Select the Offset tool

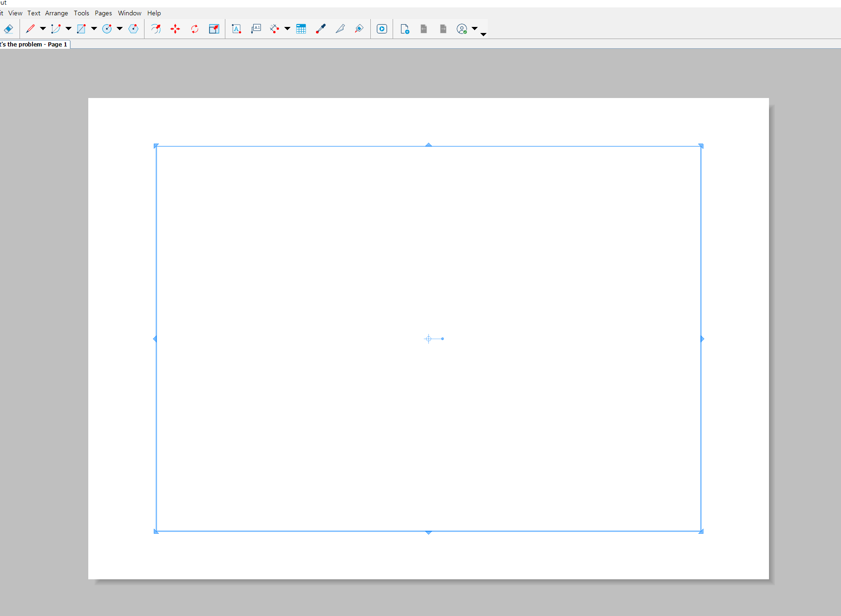[156, 29]
